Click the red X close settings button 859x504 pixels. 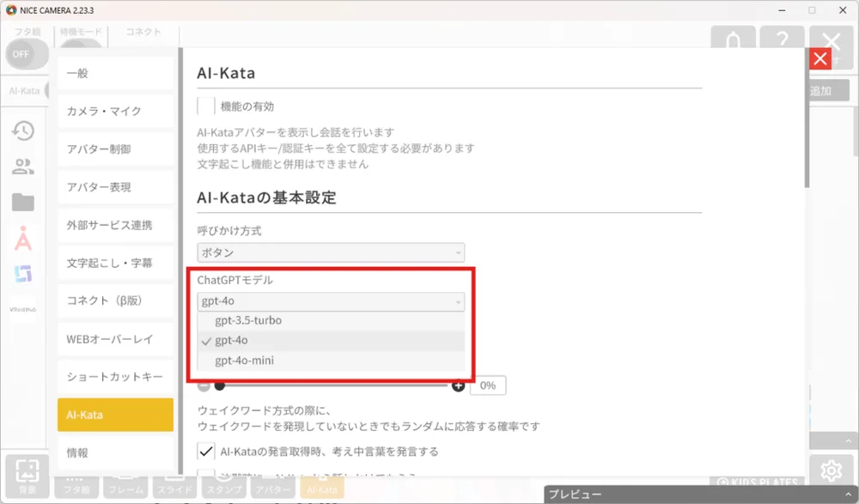click(820, 58)
